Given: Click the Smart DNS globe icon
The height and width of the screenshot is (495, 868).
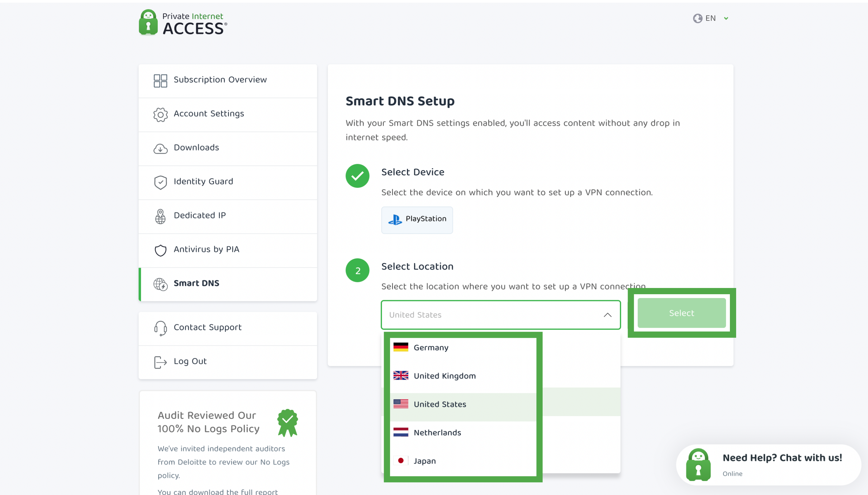Looking at the screenshot, I should 160,284.
